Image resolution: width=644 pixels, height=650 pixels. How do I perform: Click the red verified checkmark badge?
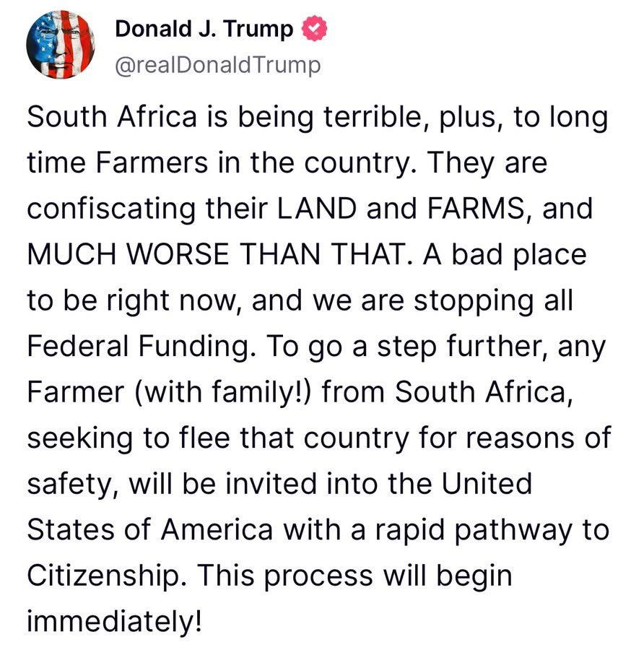pyautogui.click(x=314, y=28)
